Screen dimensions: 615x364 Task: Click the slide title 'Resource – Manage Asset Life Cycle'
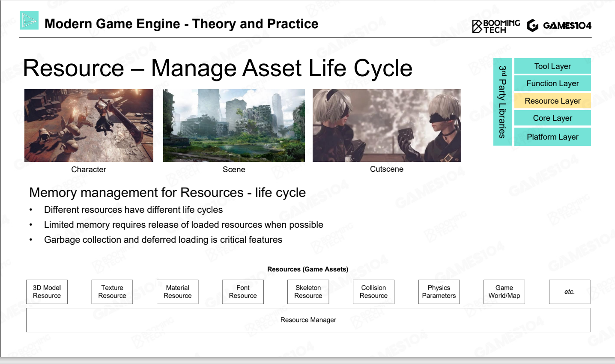(218, 68)
